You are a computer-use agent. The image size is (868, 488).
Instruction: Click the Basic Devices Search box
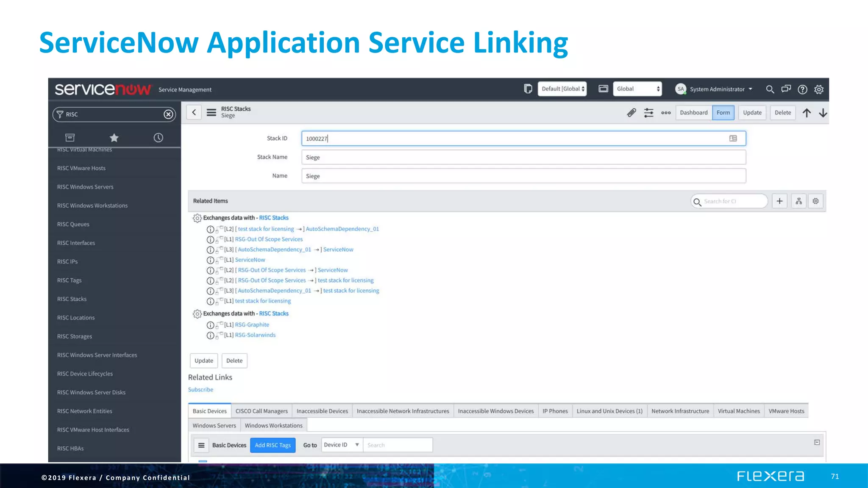398,445
